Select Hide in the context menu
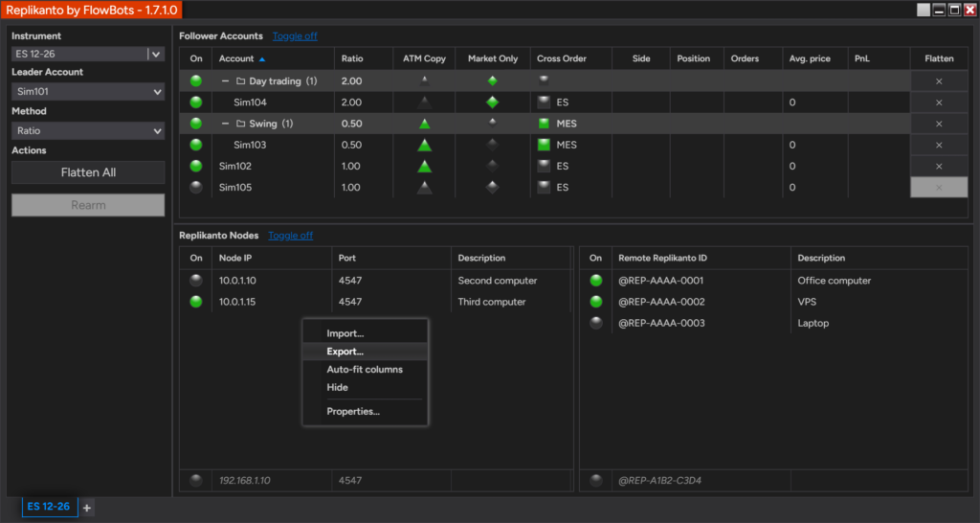The image size is (980, 523). (365, 387)
